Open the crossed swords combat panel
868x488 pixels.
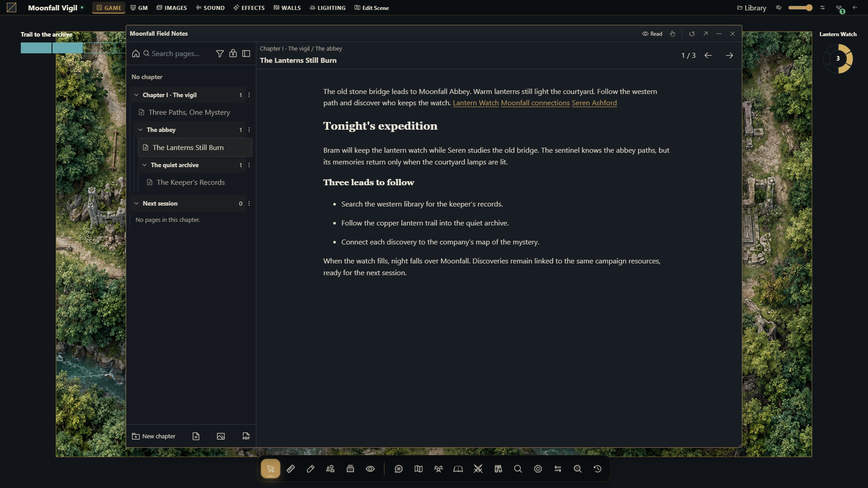(478, 469)
